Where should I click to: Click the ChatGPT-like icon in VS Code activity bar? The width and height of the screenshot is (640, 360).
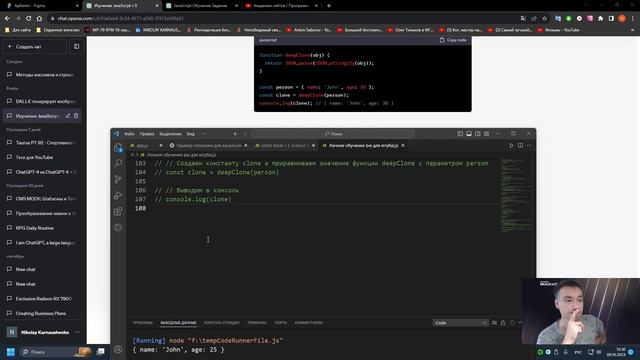point(118,227)
